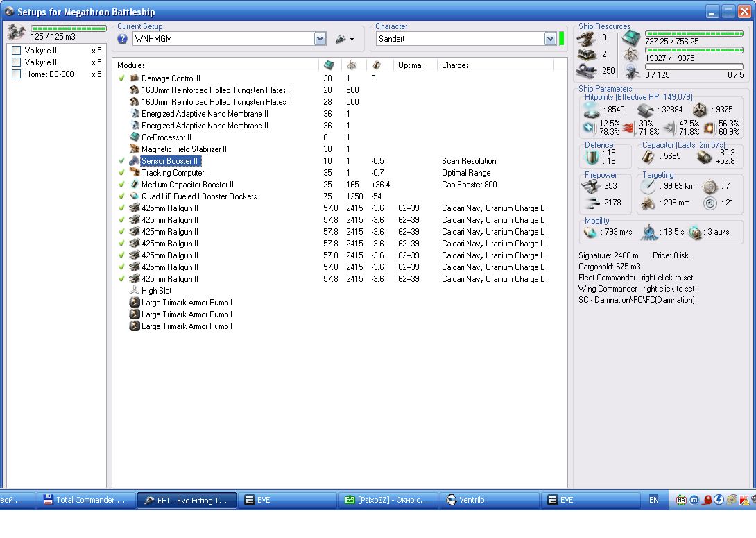Click the first Large Trimark Armor Pump icon
The image size is (756, 538).
pos(135,303)
